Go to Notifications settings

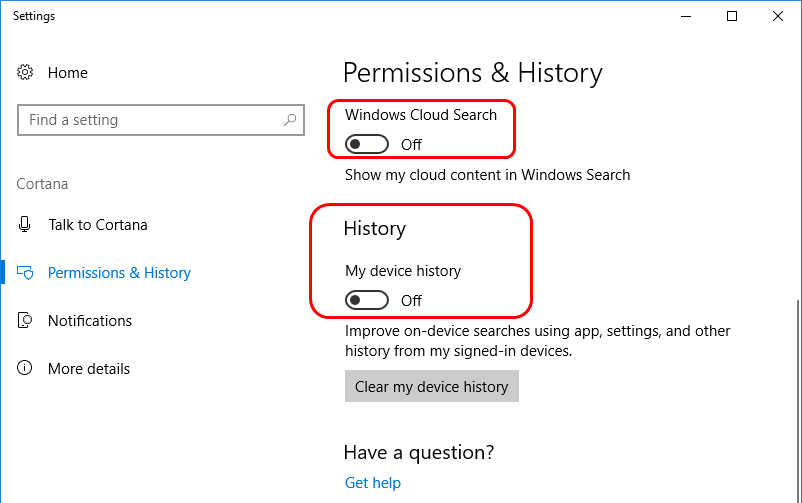tap(90, 321)
